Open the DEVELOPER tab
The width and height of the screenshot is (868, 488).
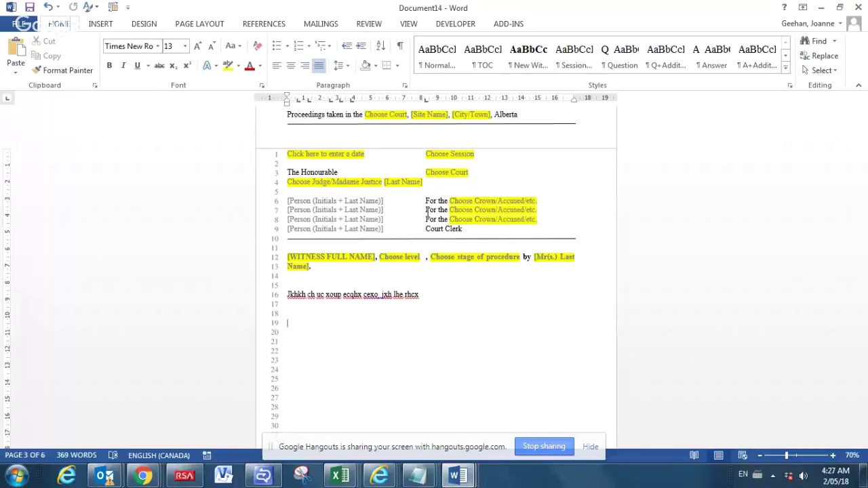point(455,24)
